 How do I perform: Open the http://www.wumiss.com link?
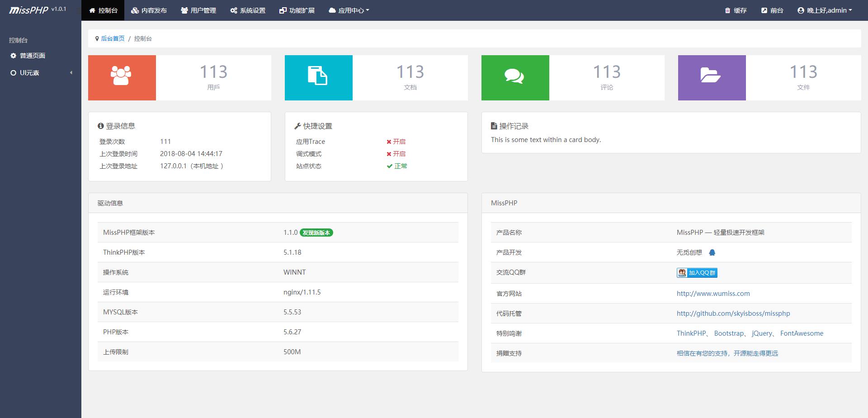point(713,294)
